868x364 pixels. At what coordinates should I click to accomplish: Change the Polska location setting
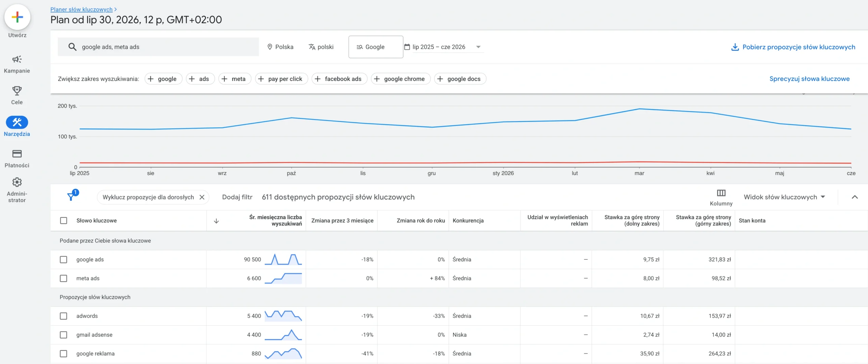click(x=280, y=47)
